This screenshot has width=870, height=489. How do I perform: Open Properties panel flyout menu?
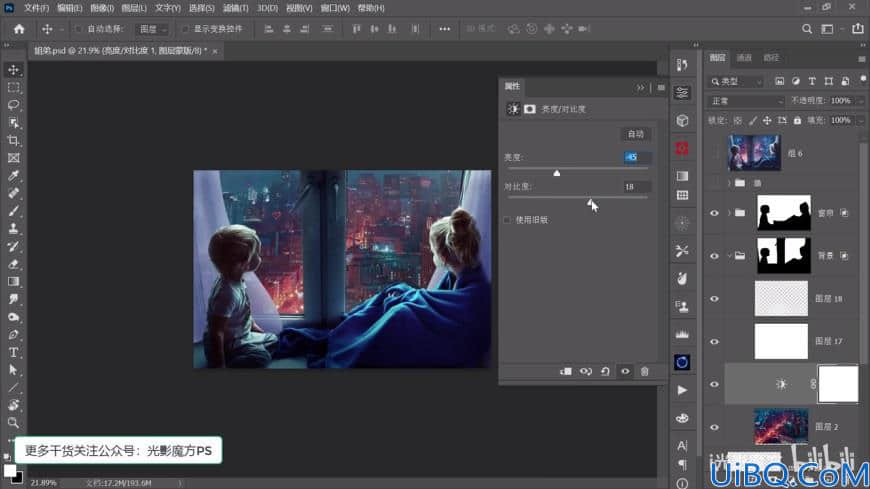pos(661,87)
